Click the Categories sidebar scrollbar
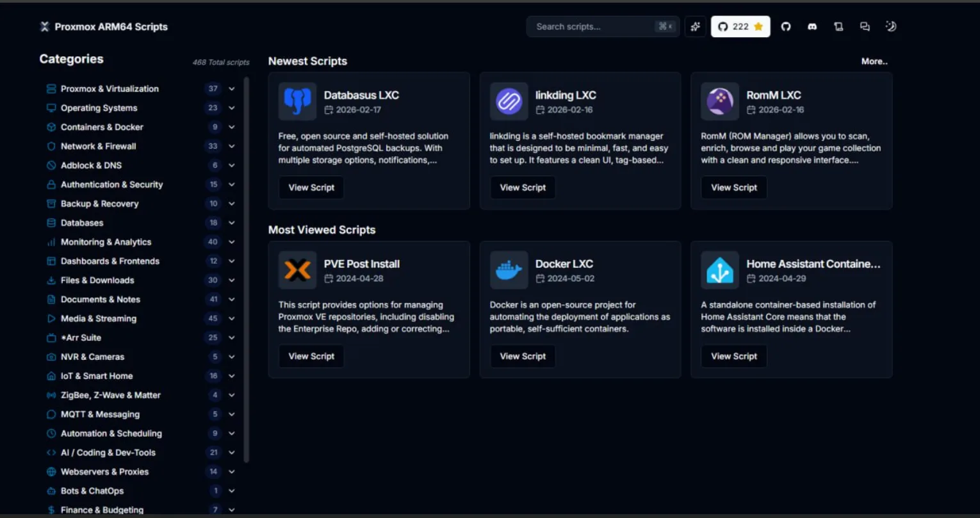The height and width of the screenshot is (518, 980). pos(247,269)
